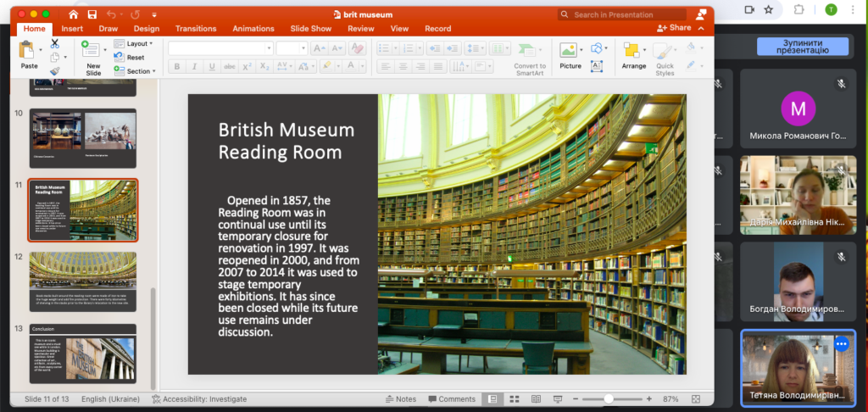
Task: Toggle the Notes pane
Action: pyautogui.click(x=400, y=398)
